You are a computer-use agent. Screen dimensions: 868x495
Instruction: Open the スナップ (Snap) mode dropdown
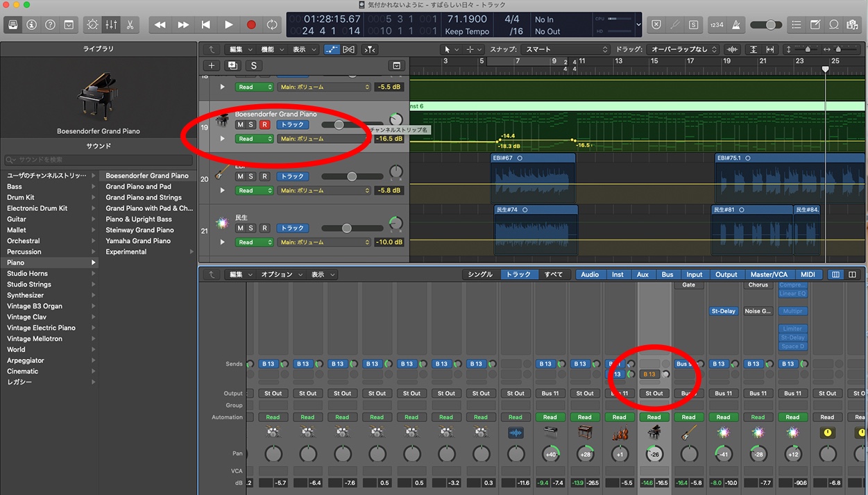[565, 49]
